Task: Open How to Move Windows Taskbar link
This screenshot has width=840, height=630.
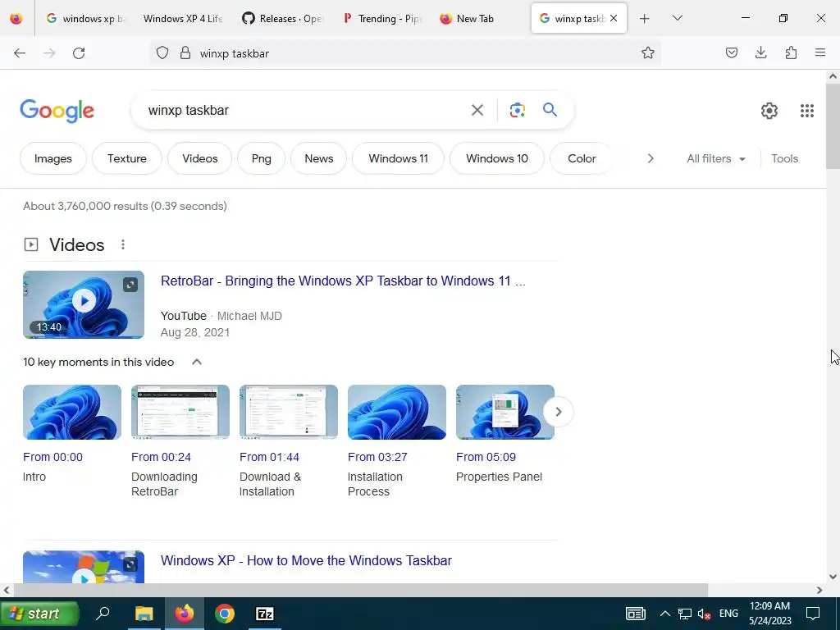Action: (306, 561)
